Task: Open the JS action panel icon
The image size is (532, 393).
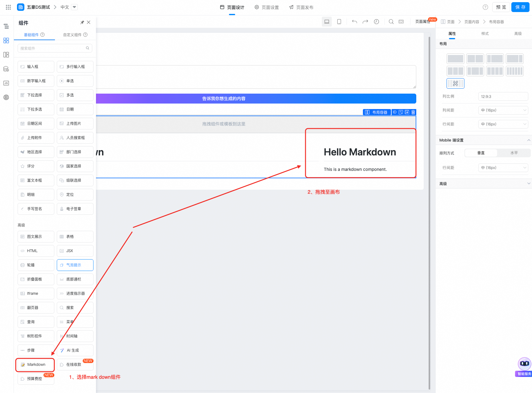Action: pyautogui.click(x=6, y=83)
